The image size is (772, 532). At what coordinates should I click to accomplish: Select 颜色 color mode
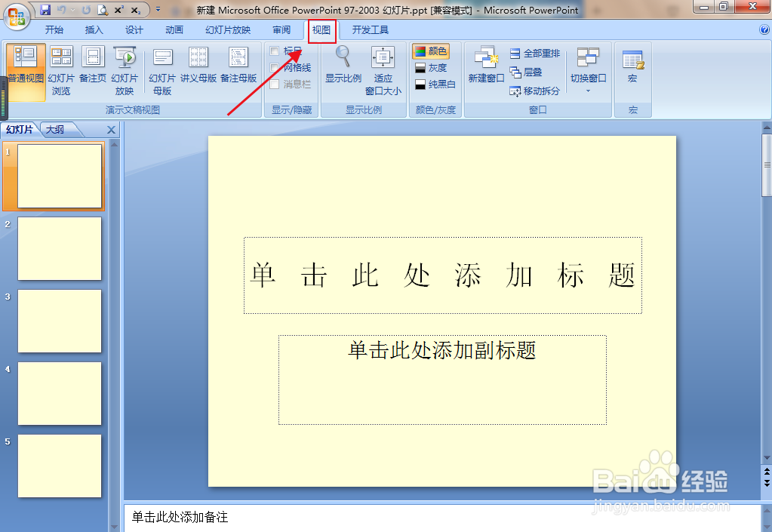coord(431,51)
